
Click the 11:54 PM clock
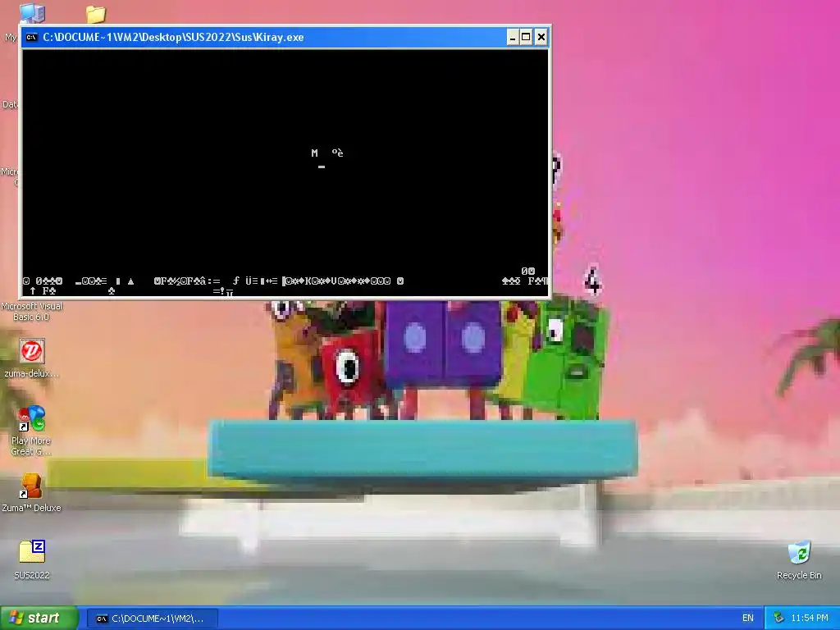810,618
